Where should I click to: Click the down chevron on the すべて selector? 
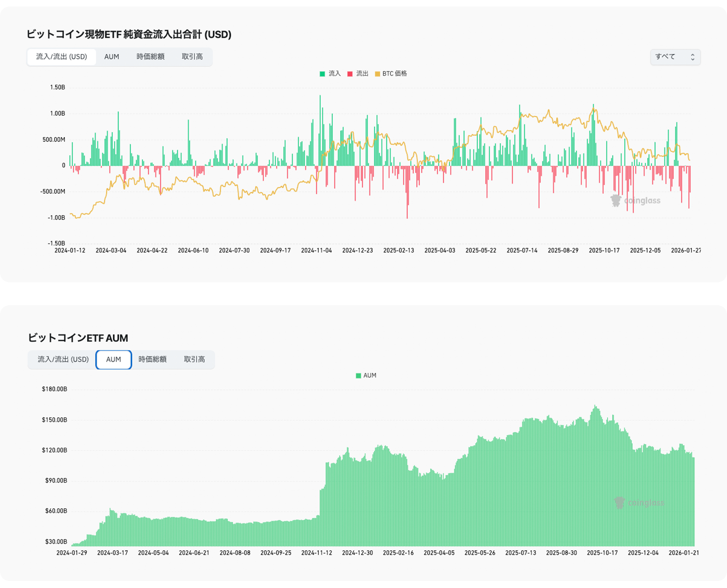(x=692, y=59)
